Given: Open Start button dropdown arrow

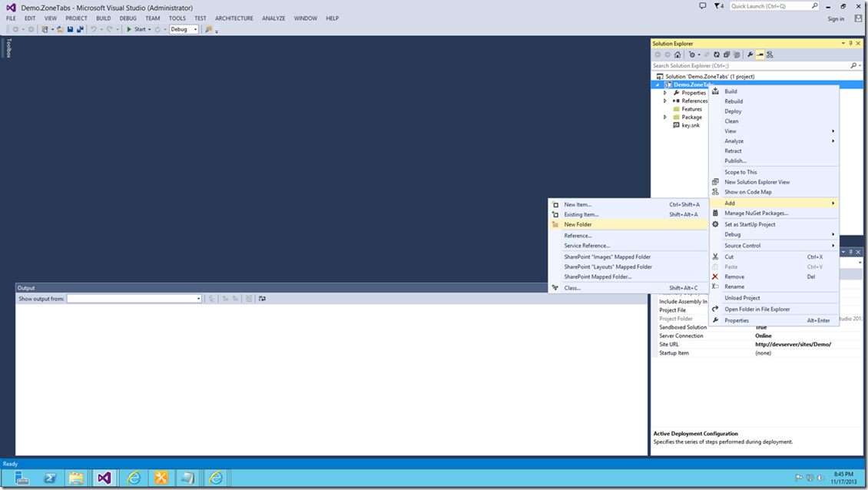Looking at the screenshot, I should coord(150,29).
